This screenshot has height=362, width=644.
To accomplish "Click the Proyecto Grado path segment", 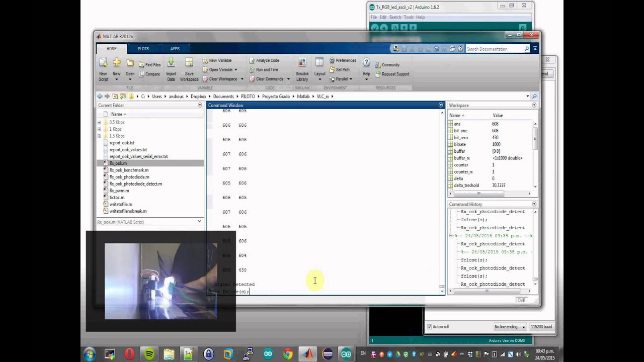I will [x=276, y=96].
